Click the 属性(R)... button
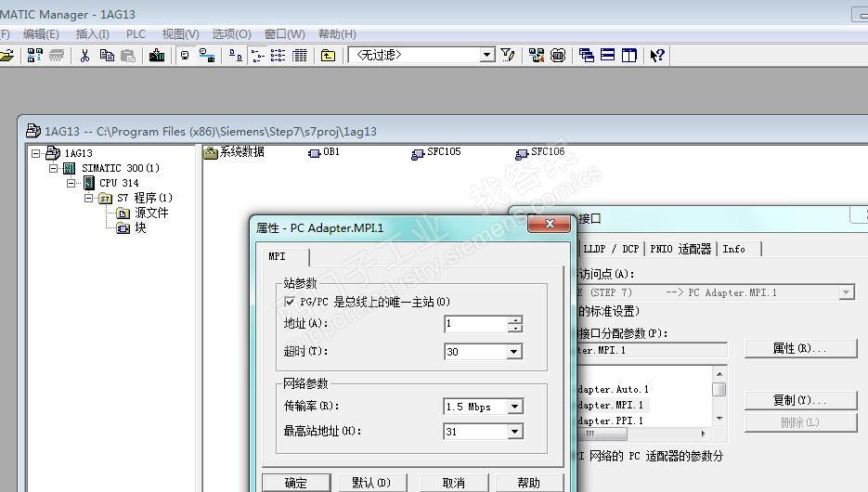Screen dimensions: 868x492 800,349
